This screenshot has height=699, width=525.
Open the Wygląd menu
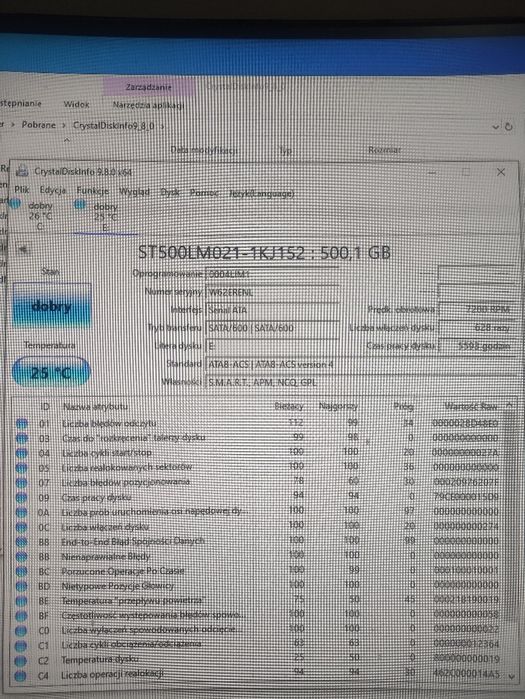(x=134, y=192)
